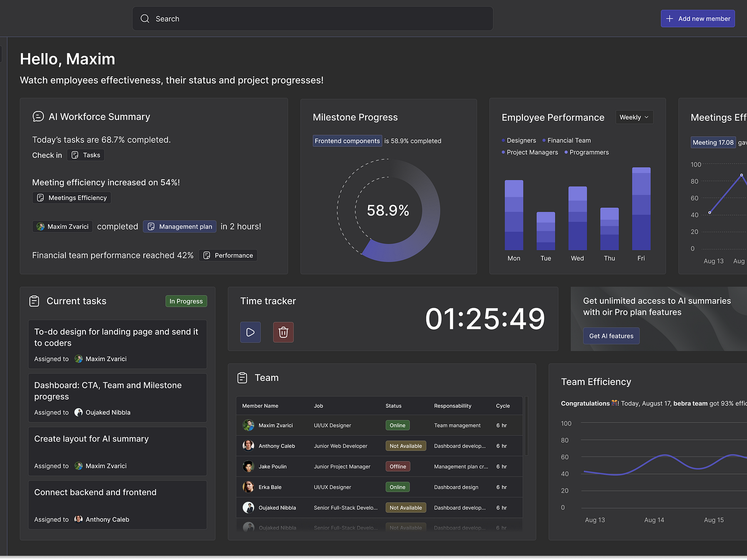
Task: Select the Performance tag
Action: 227,255
